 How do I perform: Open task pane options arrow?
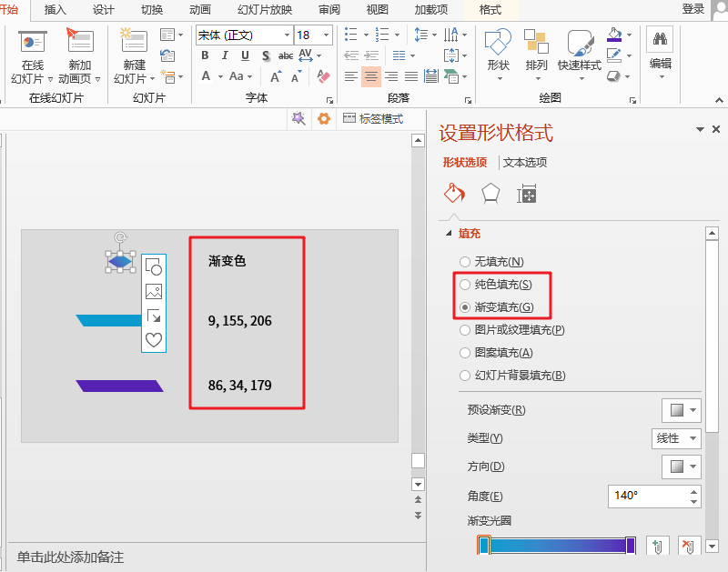(700, 129)
